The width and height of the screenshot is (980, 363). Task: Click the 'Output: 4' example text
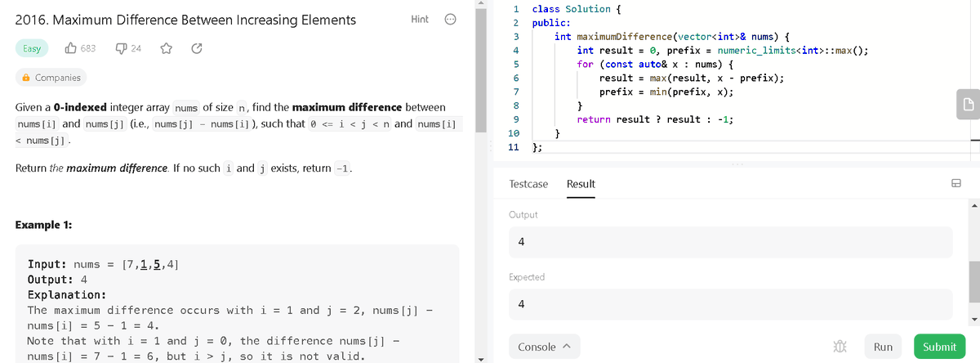[x=57, y=280]
